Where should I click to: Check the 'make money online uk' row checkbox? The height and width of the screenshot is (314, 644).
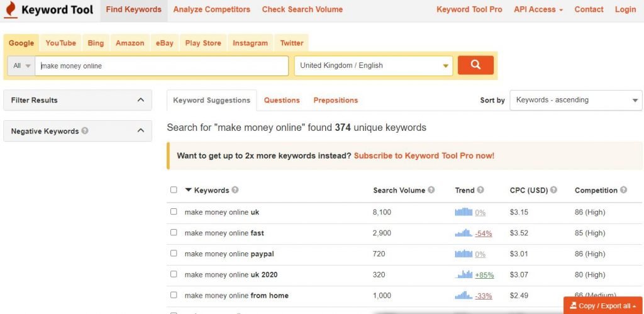(174, 212)
